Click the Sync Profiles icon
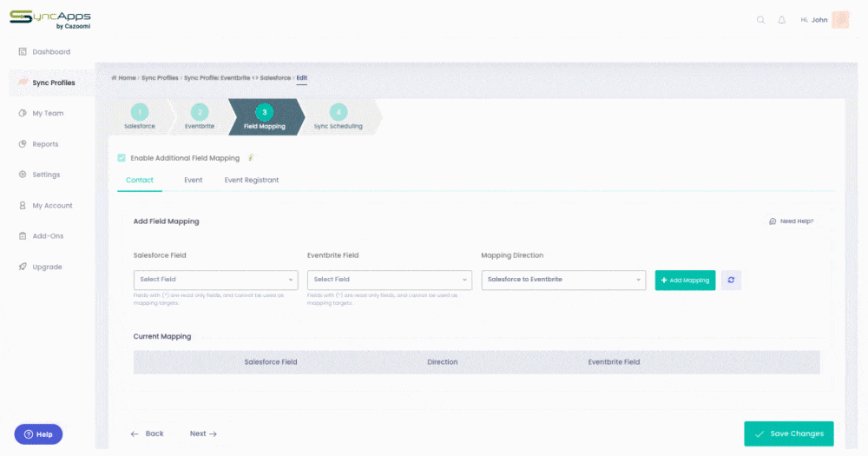 [x=23, y=82]
